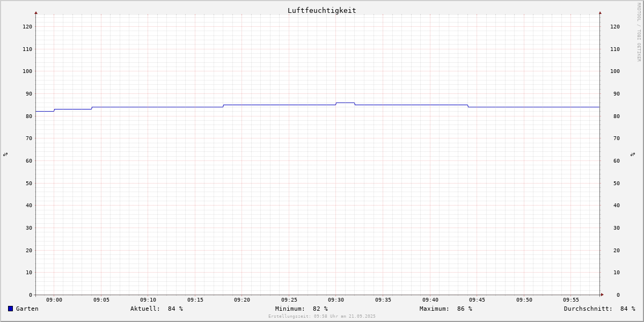
Task: Click the 09:10 time axis label
Action: (x=148, y=300)
